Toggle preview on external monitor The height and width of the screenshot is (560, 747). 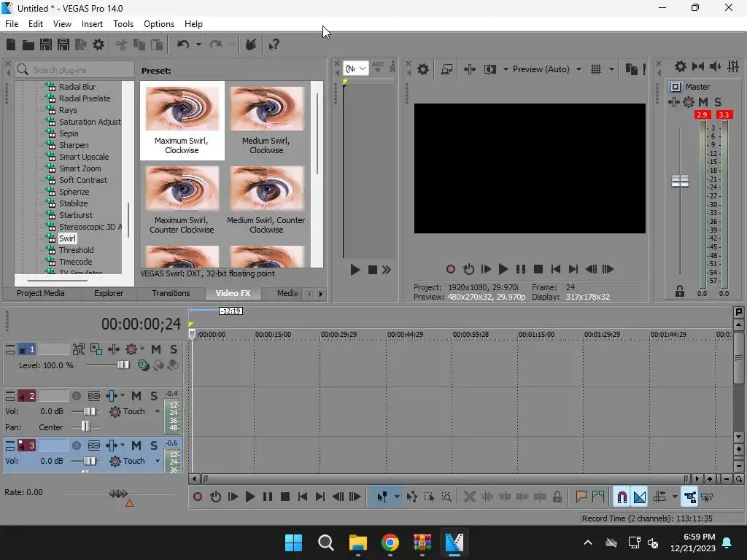pos(446,69)
